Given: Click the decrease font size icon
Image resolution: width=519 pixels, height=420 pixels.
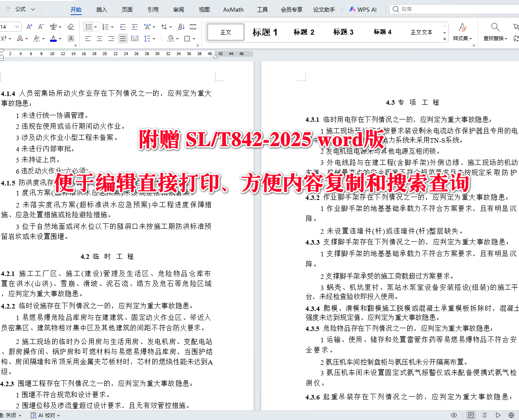Looking at the screenshot, I should 40,27.
